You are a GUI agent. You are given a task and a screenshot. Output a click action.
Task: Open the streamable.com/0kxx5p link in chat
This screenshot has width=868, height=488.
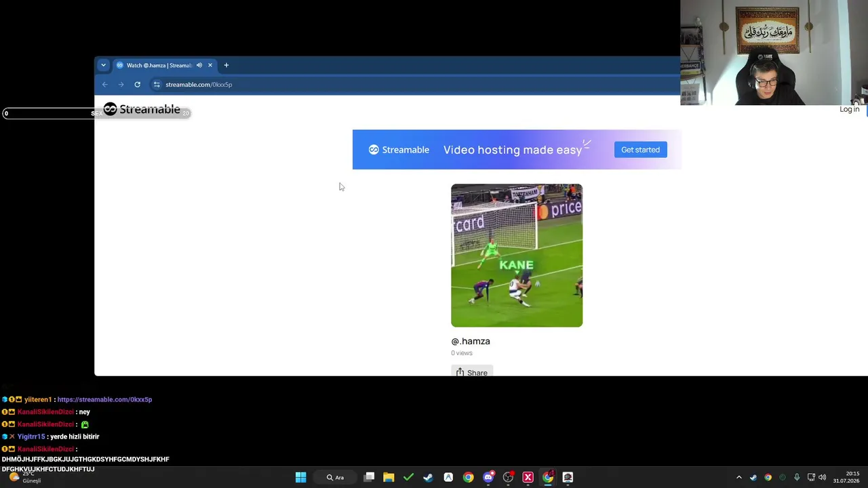pos(104,400)
